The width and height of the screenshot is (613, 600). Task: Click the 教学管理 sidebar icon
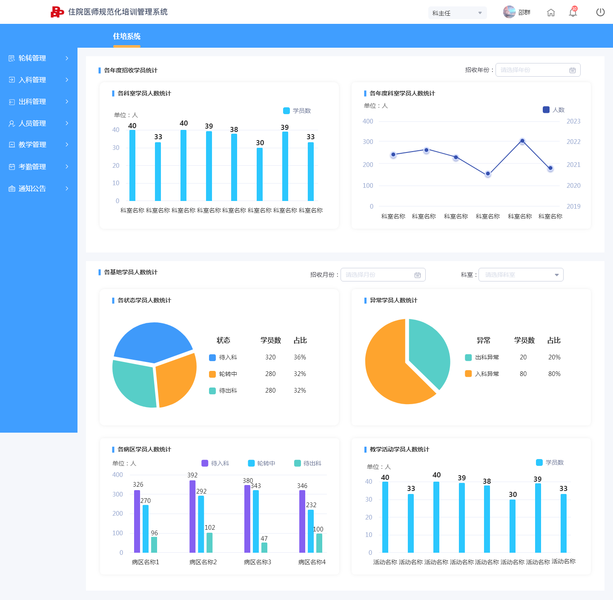pos(12,145)
